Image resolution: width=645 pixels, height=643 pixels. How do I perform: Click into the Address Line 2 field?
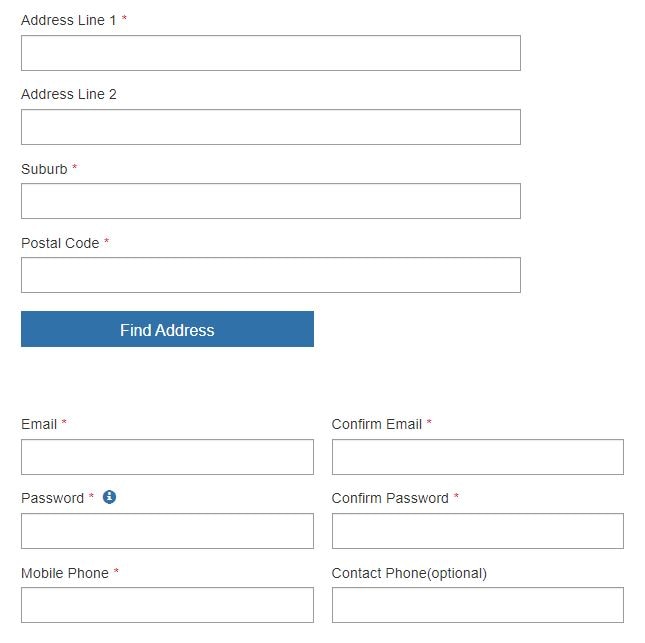[270, 127]
